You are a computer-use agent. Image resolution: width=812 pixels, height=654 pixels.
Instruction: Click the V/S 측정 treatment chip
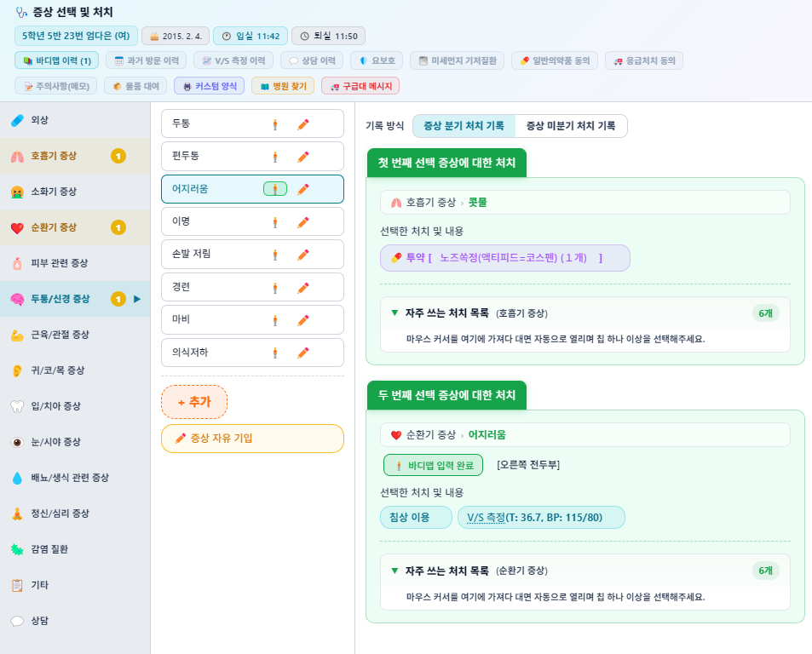pyautogui.click(x=541, y=518)
